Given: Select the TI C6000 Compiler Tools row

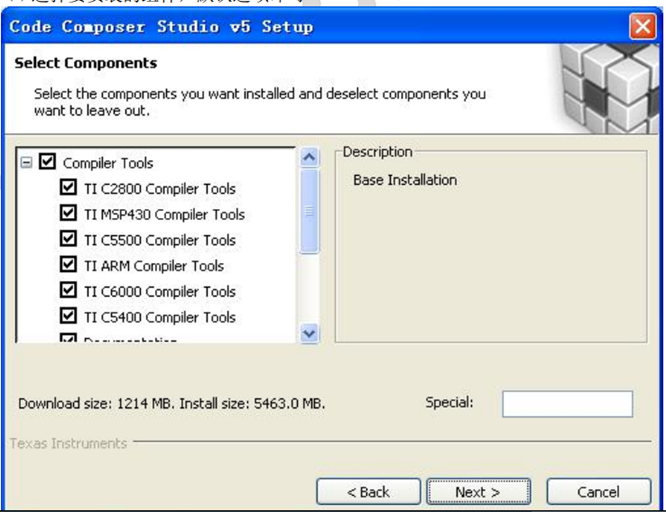Looking at the screenshot, I should [x=160, y=291].
